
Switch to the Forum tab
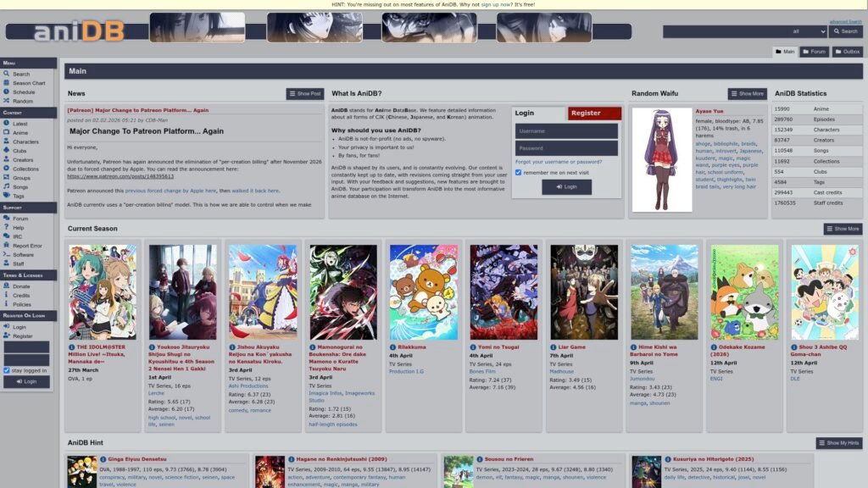(x=814, y=52)
